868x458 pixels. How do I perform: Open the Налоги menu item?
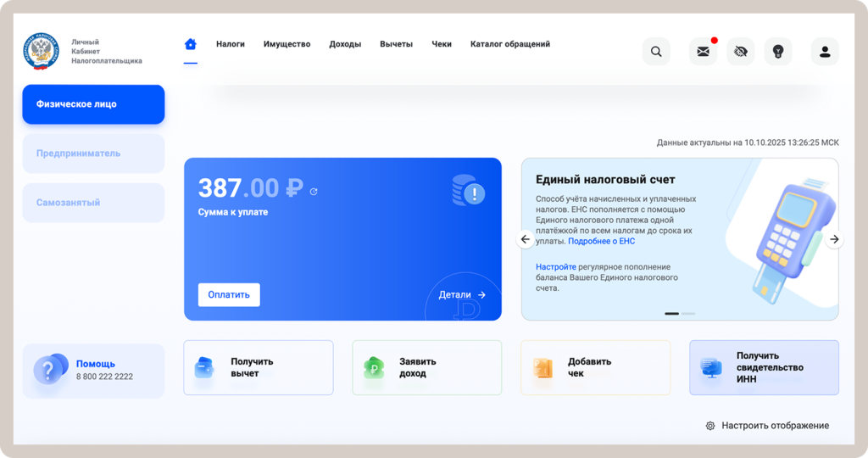point(231,44)
